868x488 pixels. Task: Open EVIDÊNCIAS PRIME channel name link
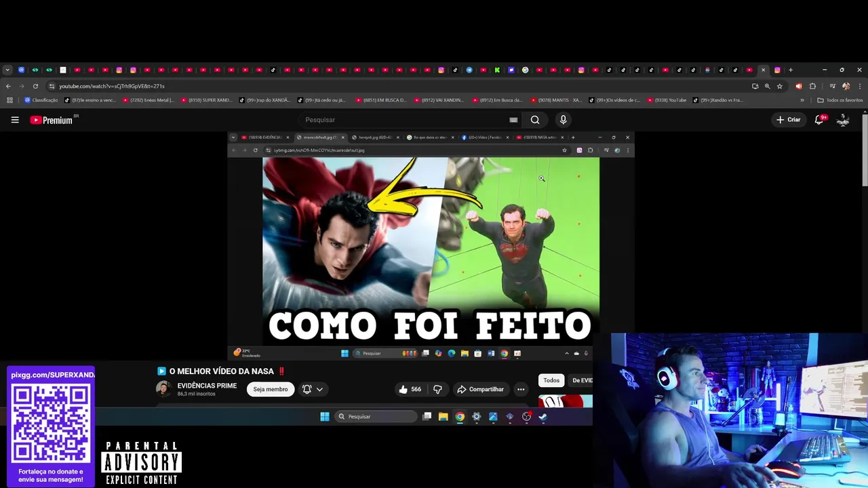(x=207, y=386)
